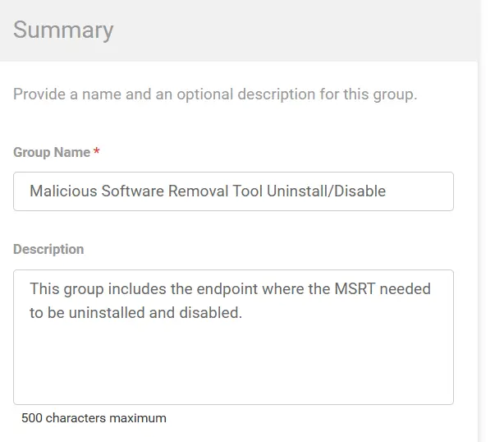Viewport: 504px width, 442px height.
Task: Click empty space inside the Description box
Action: [x=233, y=363]
